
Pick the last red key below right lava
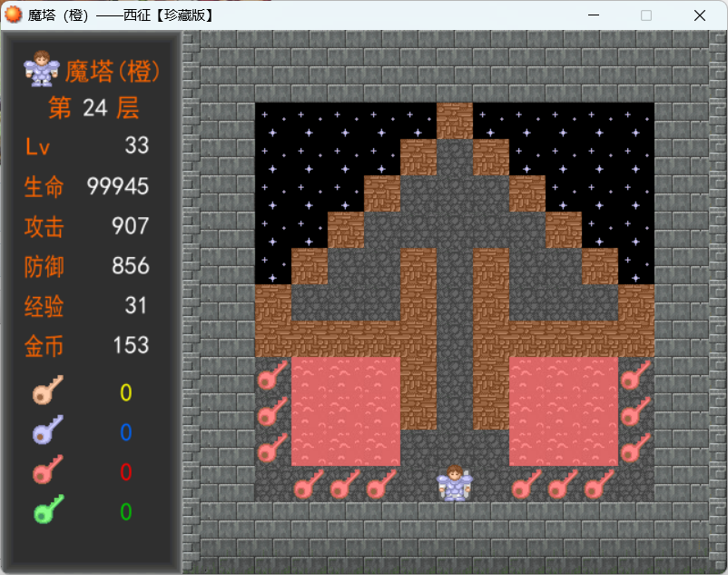point(599,484)
